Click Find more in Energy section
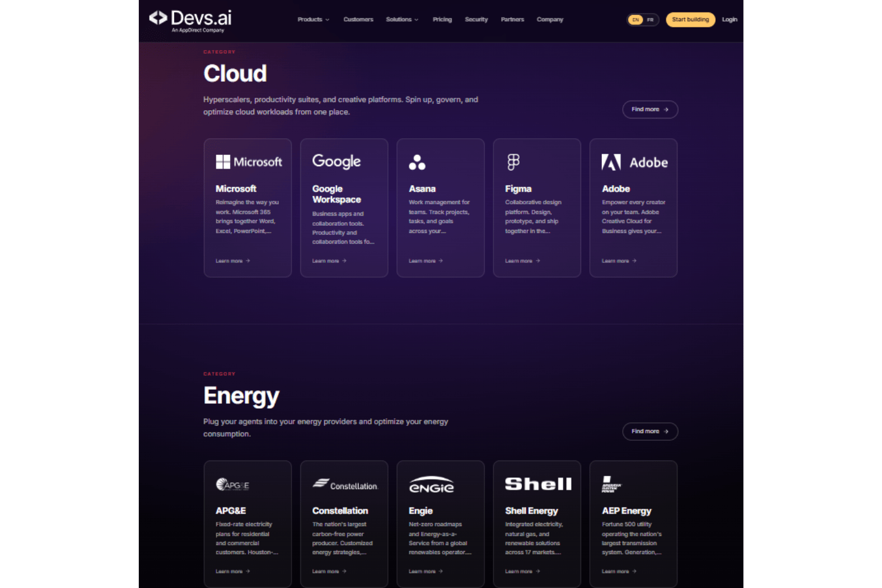882x588 pixels. 650,431
